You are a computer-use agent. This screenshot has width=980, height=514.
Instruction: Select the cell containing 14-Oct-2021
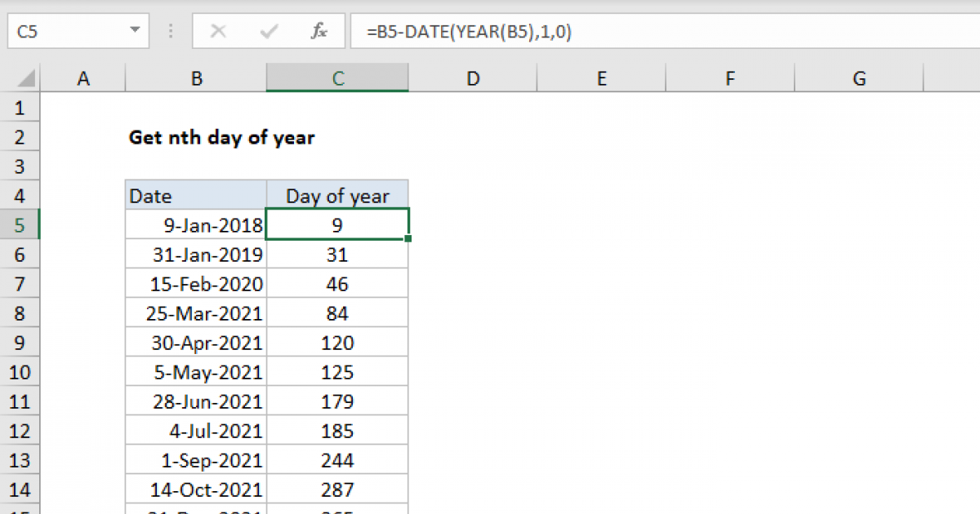click(196, 489)
